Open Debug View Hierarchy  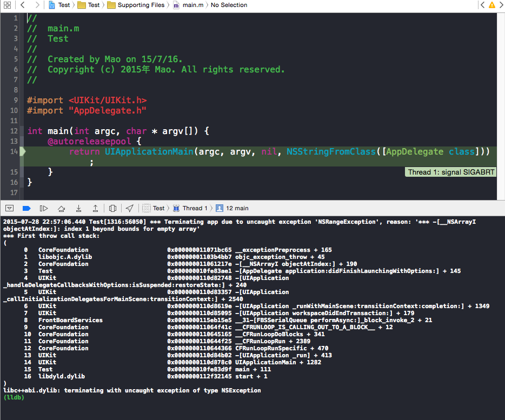112,208
